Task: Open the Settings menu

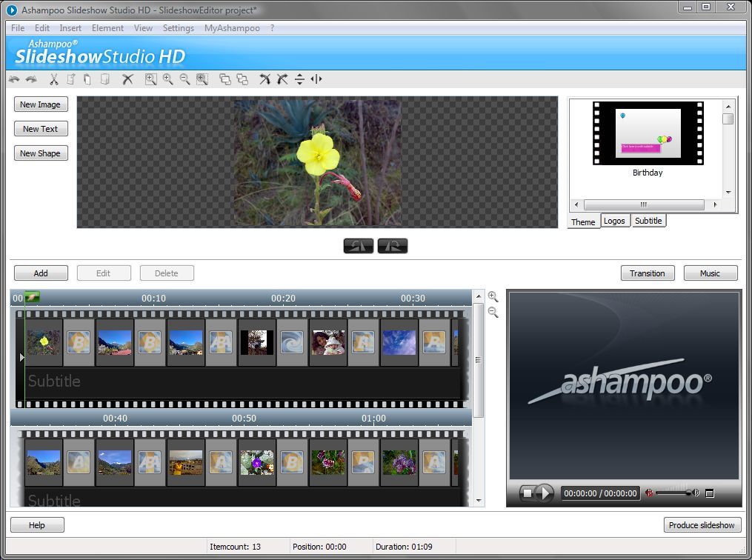Action: (x=178, y=27)
